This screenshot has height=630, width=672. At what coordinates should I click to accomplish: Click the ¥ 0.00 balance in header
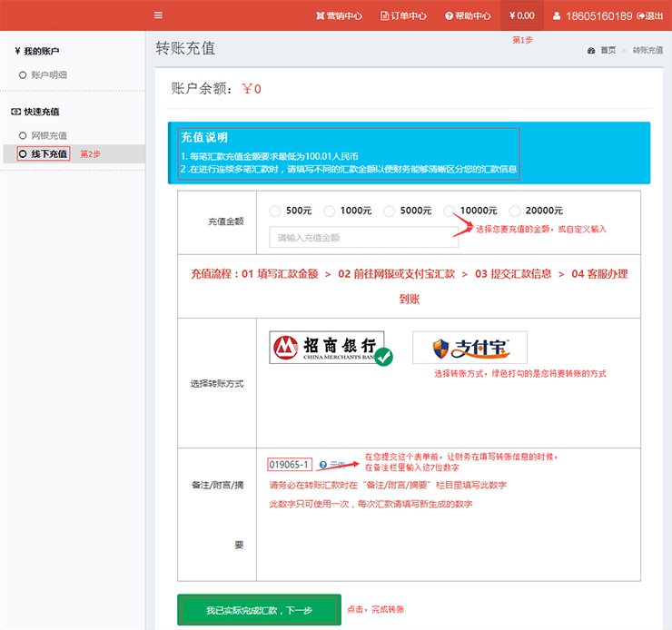tap(522, 15)
